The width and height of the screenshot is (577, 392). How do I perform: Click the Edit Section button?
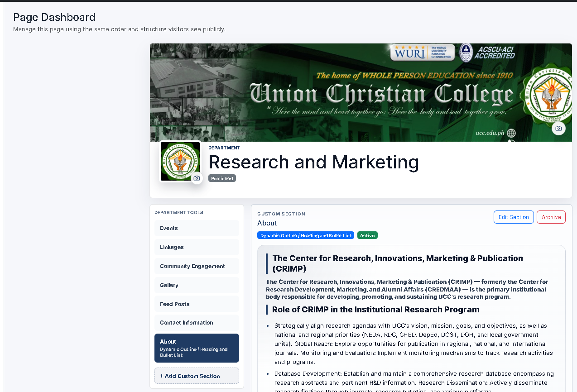pyautogui.click(x=514, y=217)
